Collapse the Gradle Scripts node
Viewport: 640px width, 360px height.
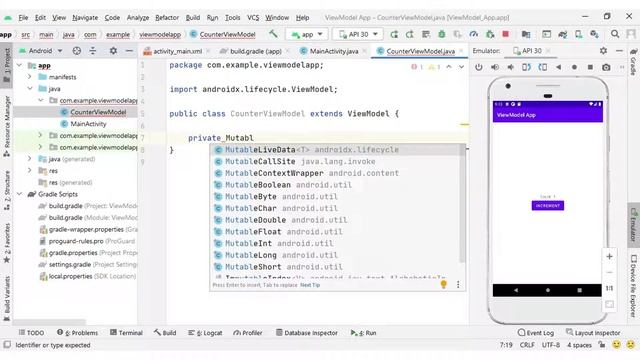pos(19,194)
